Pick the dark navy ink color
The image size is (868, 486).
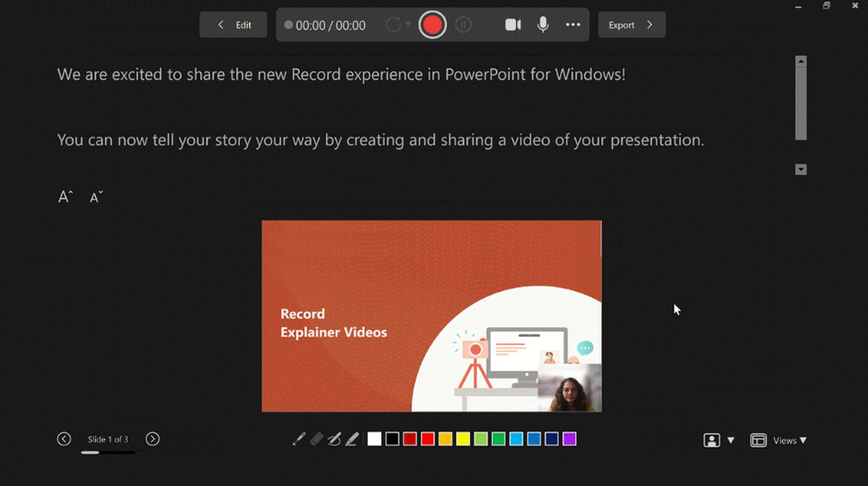[552, 439]
